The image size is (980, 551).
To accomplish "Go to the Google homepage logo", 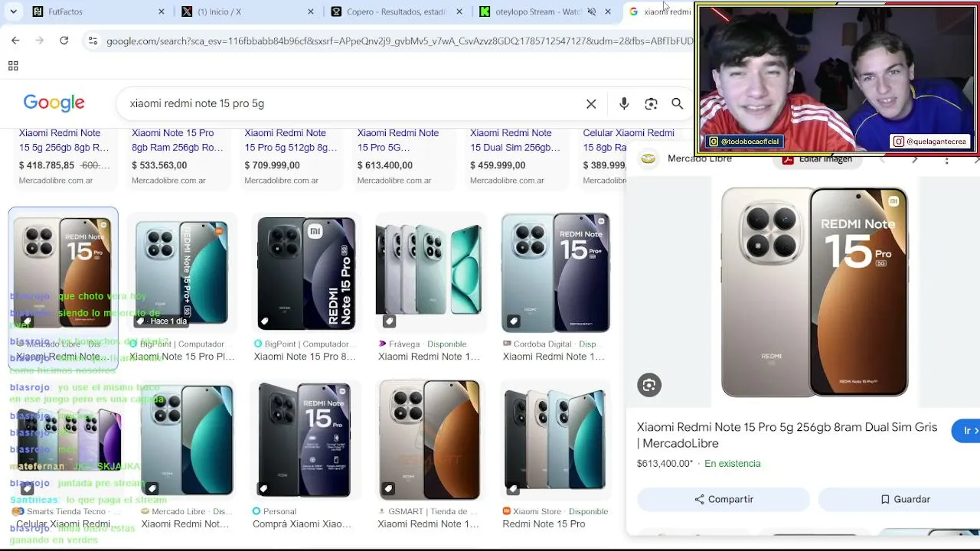I will click(54, 103).
